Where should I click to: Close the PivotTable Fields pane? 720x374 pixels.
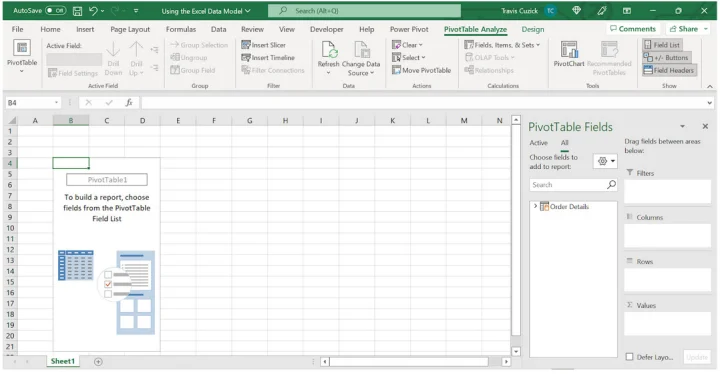point(705,126)
